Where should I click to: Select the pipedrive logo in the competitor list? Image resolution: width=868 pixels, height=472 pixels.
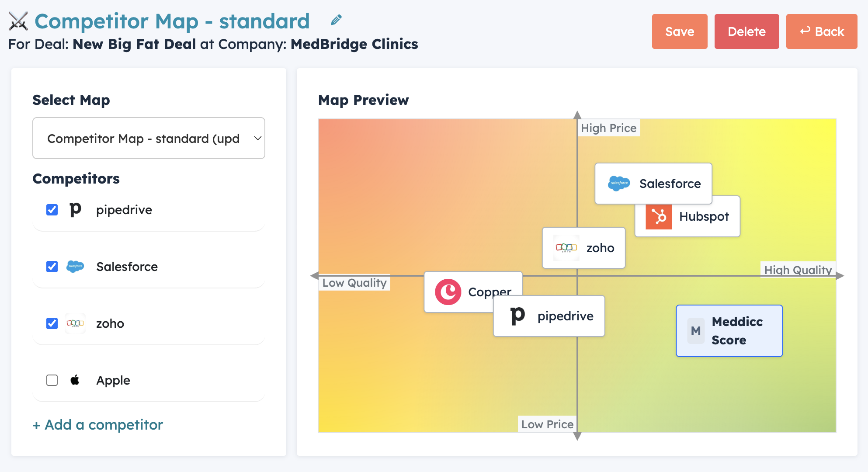75,210
